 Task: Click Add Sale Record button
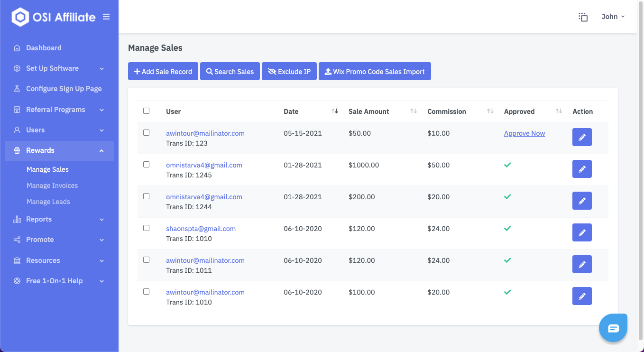click(x=163, y=71)
